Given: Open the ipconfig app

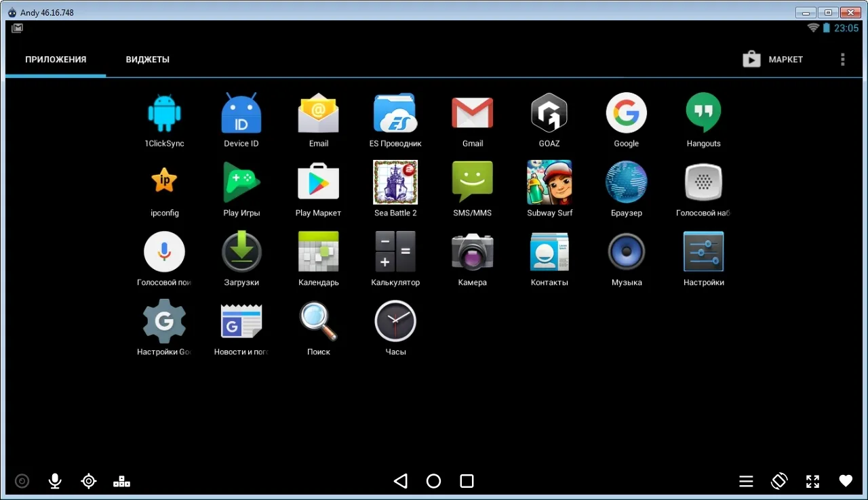Looking at the screenshot, I should tap(164, 183).
